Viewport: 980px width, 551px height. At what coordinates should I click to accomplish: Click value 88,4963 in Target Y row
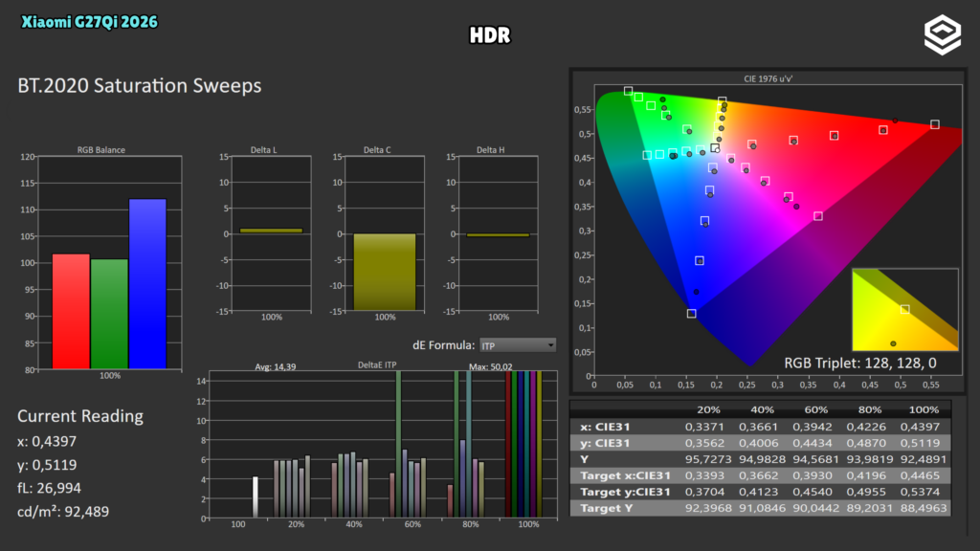coord(924,508)
